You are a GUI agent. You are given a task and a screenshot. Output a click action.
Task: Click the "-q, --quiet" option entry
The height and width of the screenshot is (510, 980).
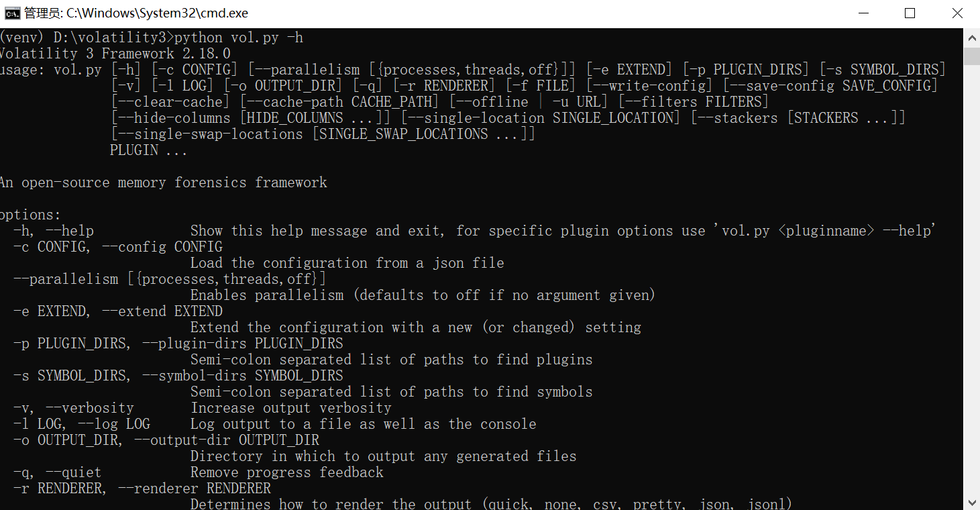(58, 472)
